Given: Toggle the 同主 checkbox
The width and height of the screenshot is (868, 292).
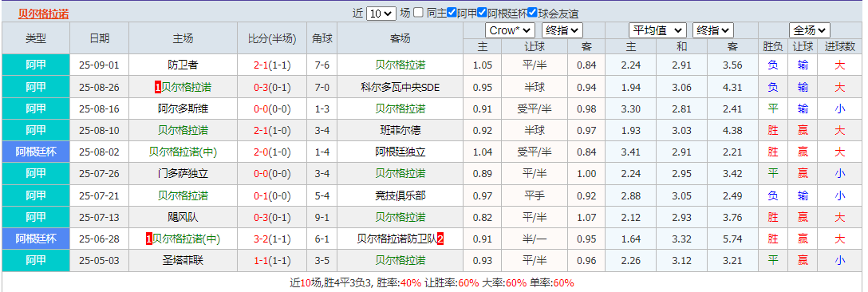Looking at the screenshot, I should point(419,13).
